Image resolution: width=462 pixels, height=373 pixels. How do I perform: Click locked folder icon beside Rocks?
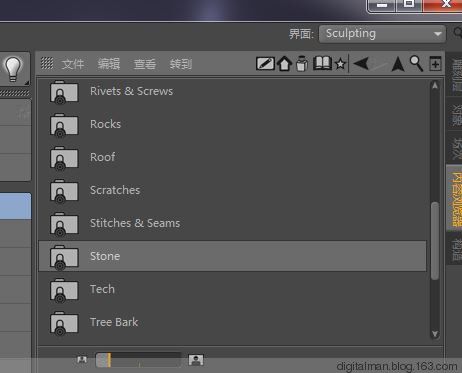64,125
